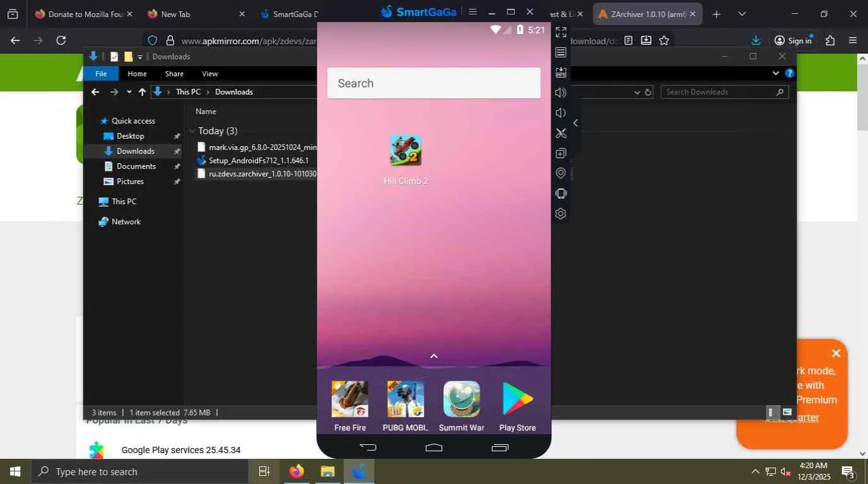This screenshot has height=484, width=868.
Task: Click Search Downloads box in Explorer
Action: click(725, 92)
